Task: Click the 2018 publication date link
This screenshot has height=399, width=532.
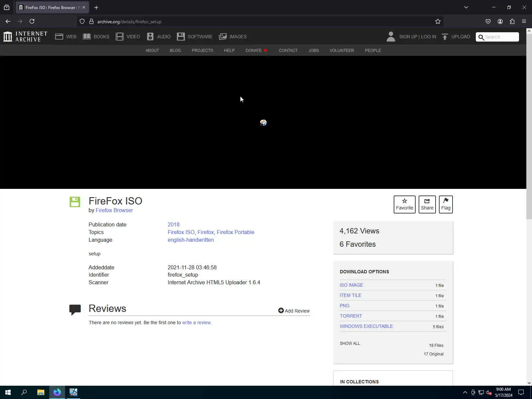Action: click(x=174, y=225)
